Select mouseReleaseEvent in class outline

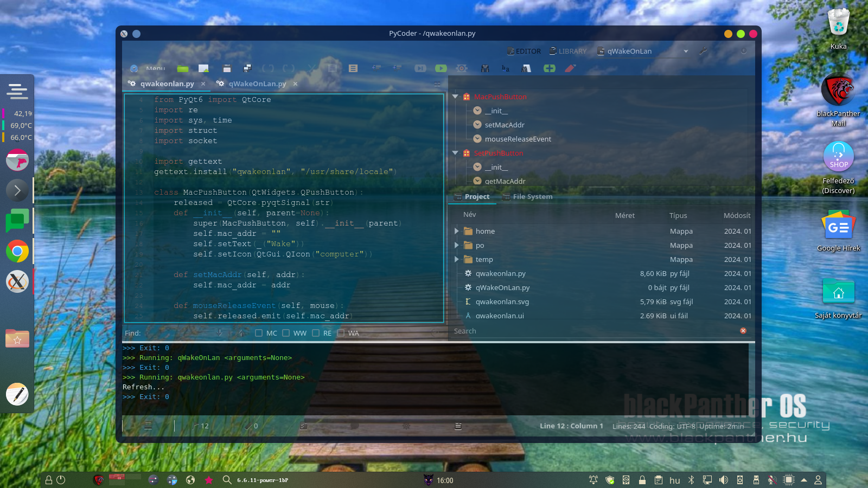pyautogui.click(x=518, y=139)
